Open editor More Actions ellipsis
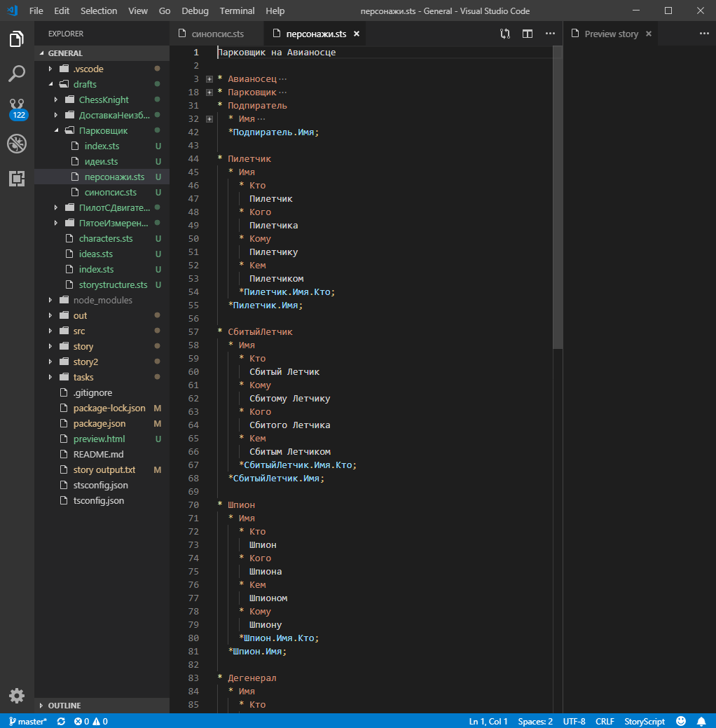716x728 pixels. 550,34
